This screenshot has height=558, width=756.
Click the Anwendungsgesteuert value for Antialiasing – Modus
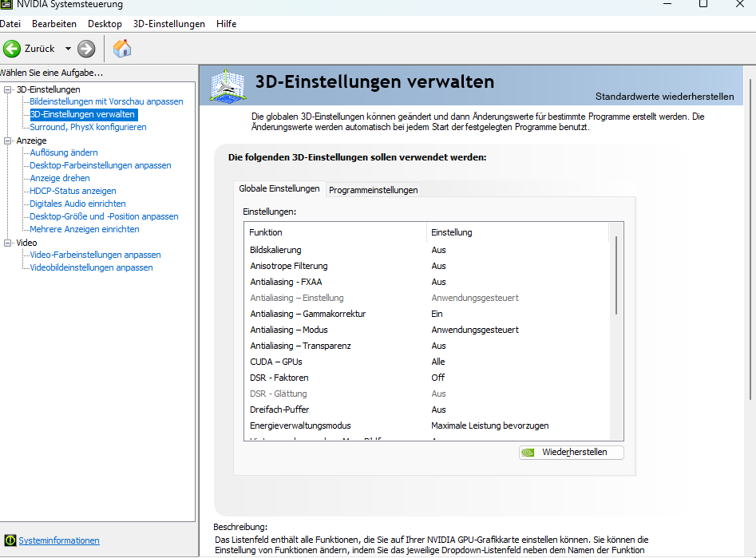[475, 330]
